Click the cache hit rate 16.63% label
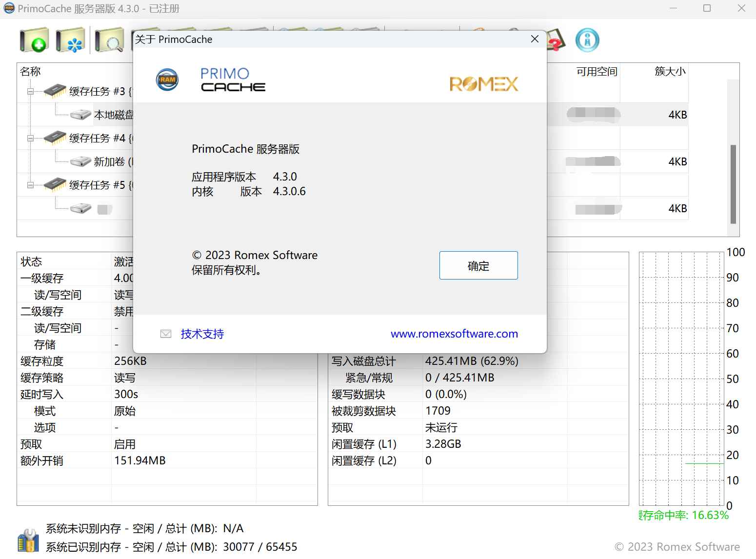This screenshot has height=559, width=756. pyautogui.click(x=684, y=515)
